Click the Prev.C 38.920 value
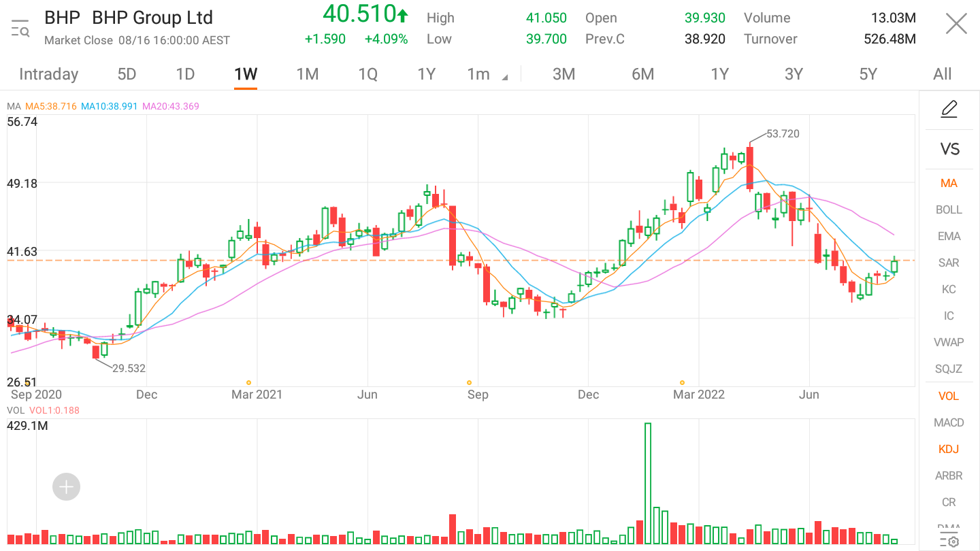The width and height of the screenshot is (980, 551). pos(705,39)
